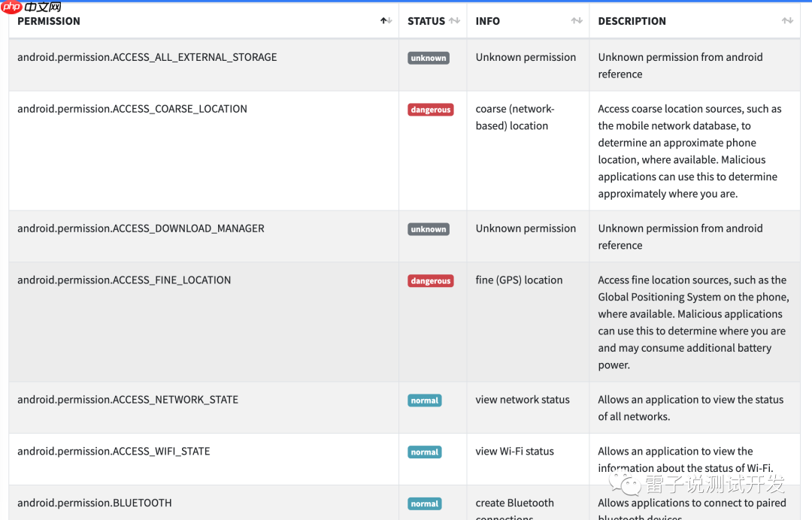Click normal badge for ACCESS_NETWORK_STATE
812x520 pixels.
pyautogui.click(x=424, y=401)
